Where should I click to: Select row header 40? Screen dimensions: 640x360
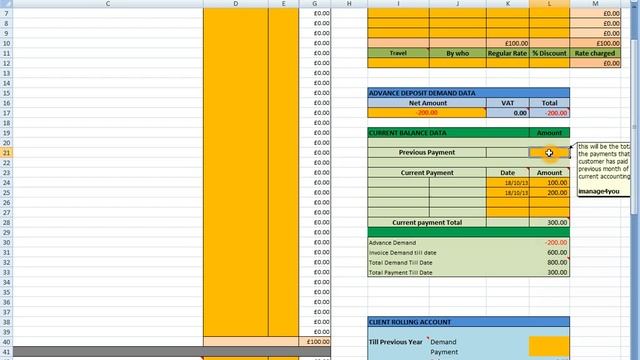click(x=6, y=342)
